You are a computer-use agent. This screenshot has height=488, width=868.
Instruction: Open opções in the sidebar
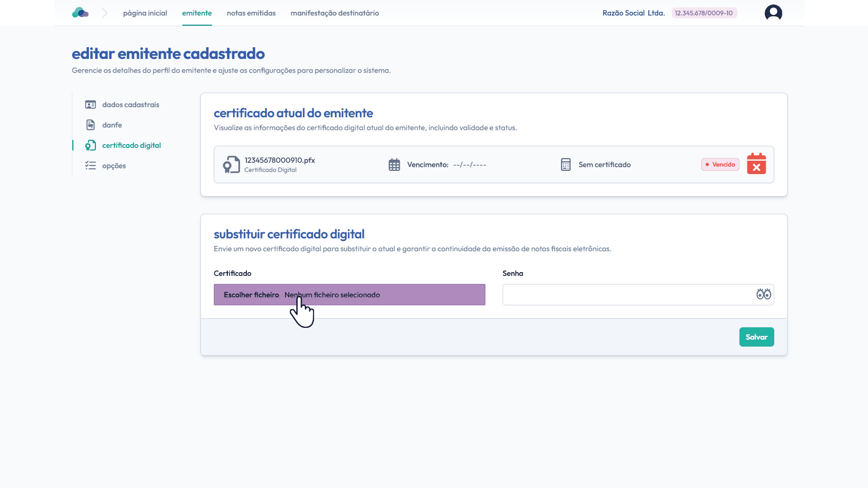(114, 166)
